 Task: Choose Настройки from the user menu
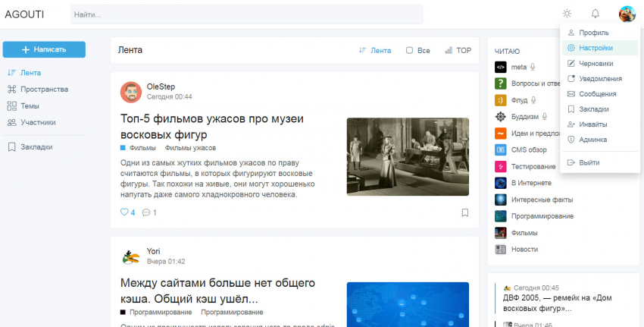coord(600,48)
